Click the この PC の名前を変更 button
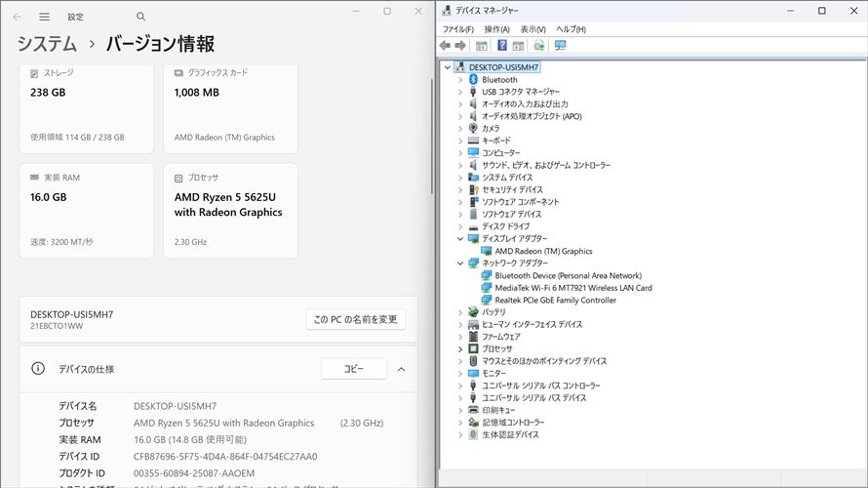Viewport: 868px width, 488px height. point(355,319)
